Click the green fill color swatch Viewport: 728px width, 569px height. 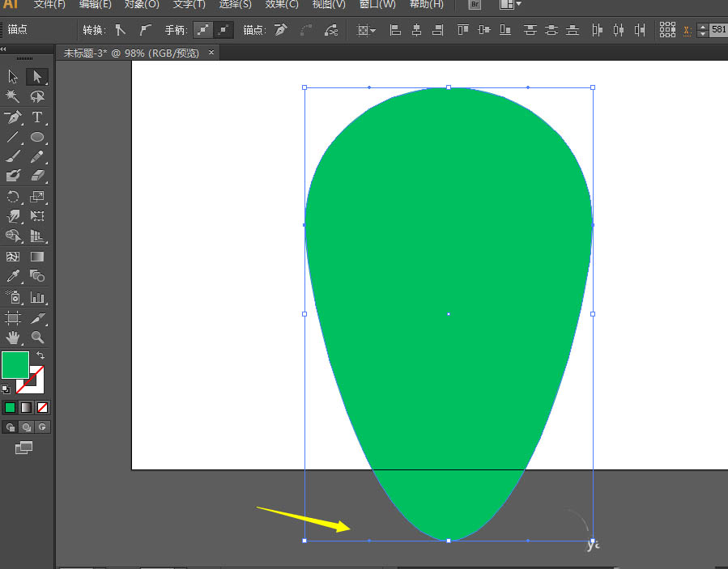[x=15, y=365]
